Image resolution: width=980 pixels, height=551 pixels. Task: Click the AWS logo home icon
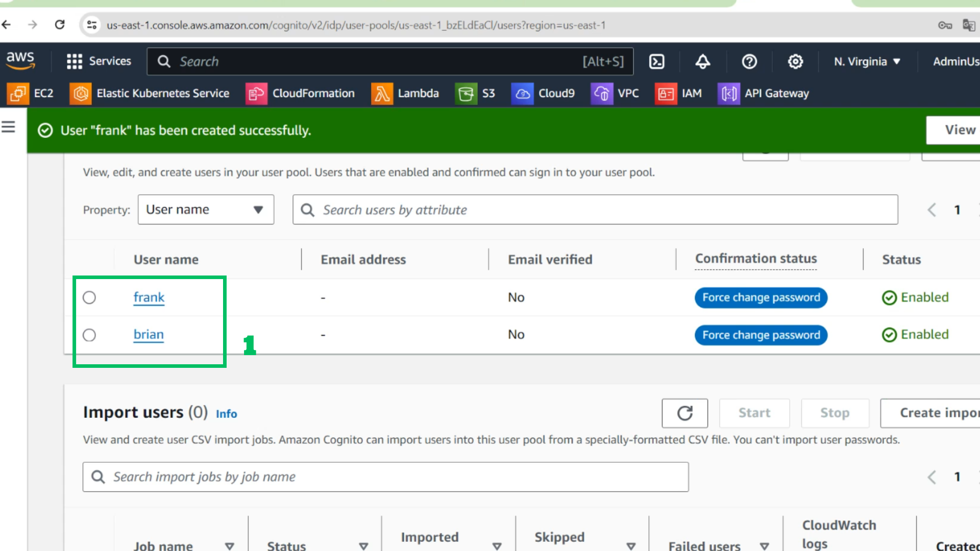click(x=20, y=61)
